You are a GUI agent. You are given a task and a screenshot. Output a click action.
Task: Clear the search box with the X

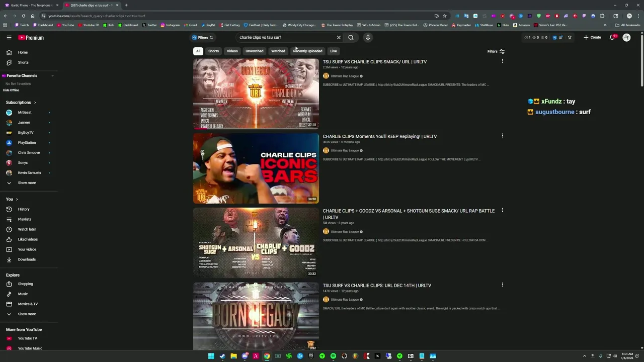[x=339, y=37]
